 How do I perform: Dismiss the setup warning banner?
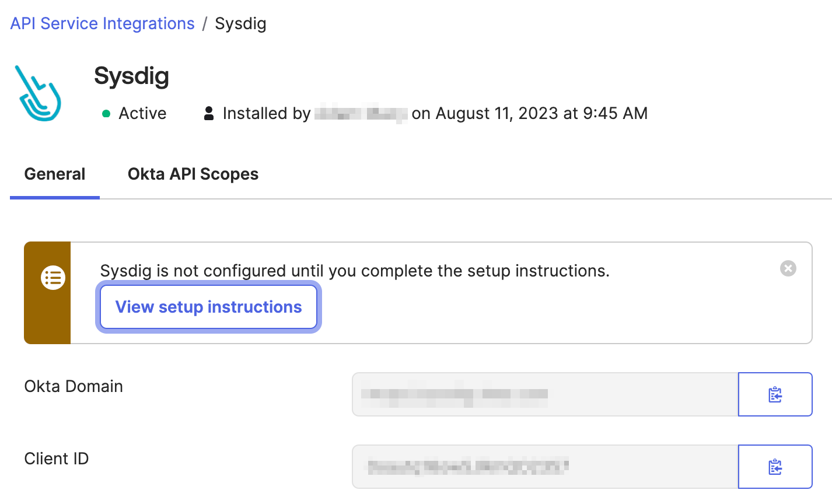[x=788, y=268]
